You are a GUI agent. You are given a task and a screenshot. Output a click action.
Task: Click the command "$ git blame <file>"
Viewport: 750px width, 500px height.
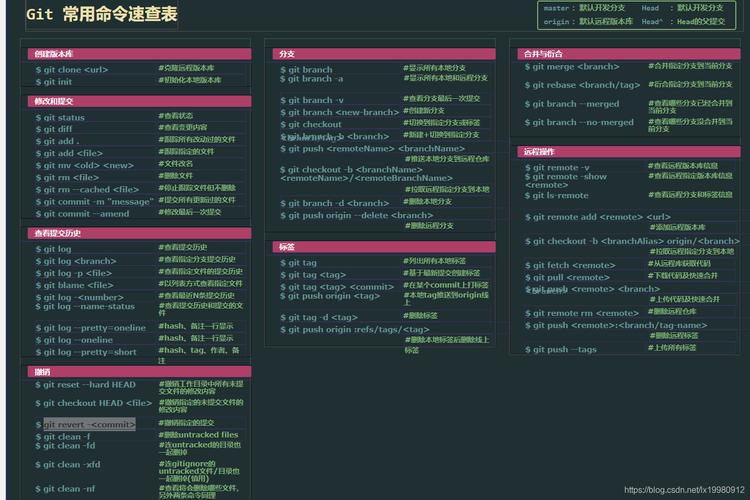pyautogui.click(x=74, y=285)
